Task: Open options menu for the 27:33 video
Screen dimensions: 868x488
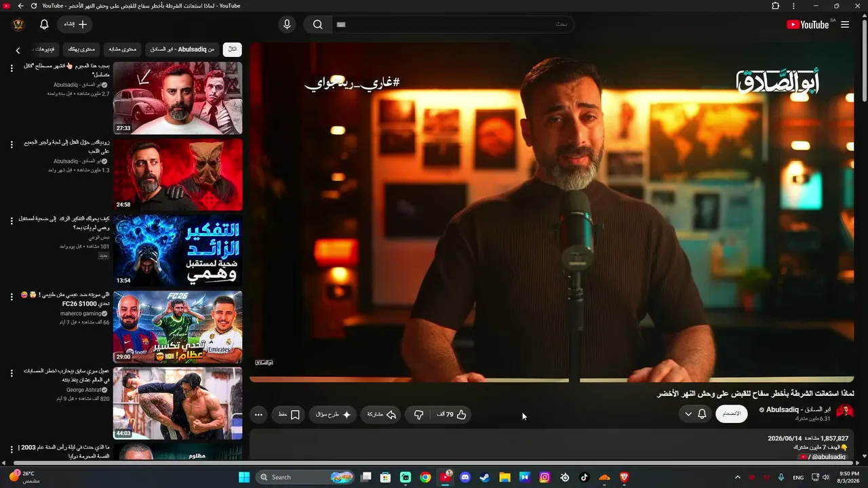Action: coord(12,68)
